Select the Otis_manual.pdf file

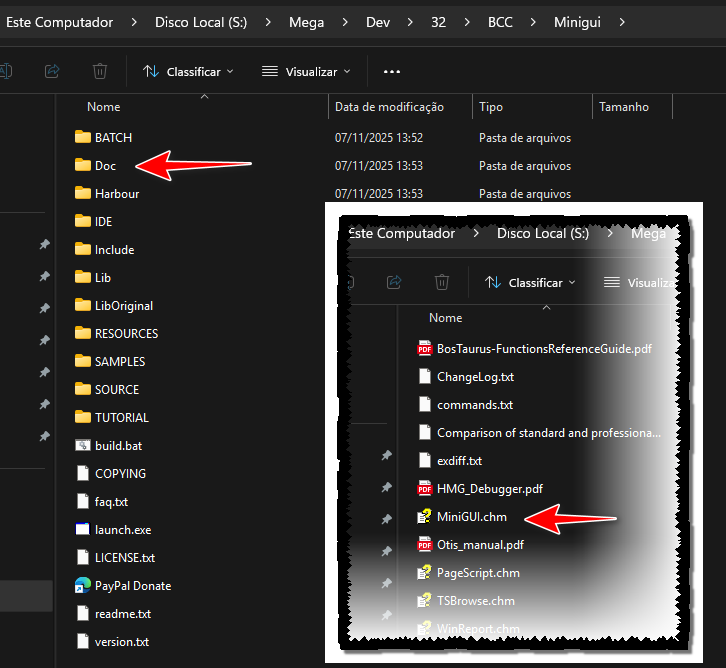tap(480, 545)
